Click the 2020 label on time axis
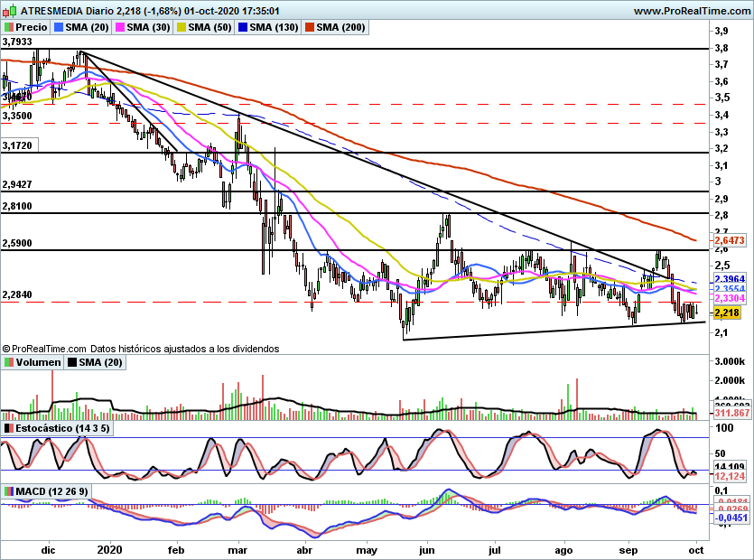This screenshot has width=754, height=560. (109, 549)
